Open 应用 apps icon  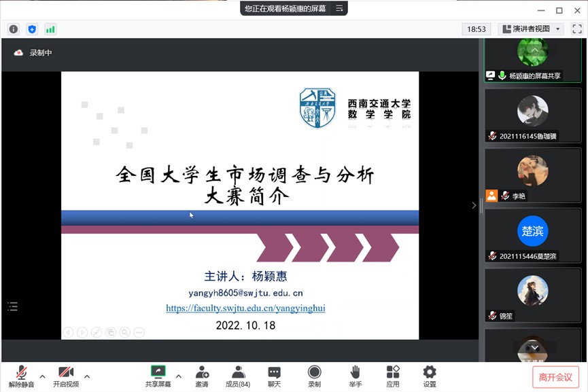(x=393, y=376)
